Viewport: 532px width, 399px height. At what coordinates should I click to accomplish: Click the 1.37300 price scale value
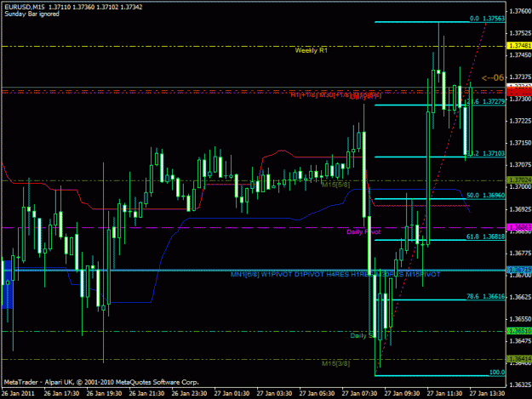pyautogui.click(x=520, y=99)
